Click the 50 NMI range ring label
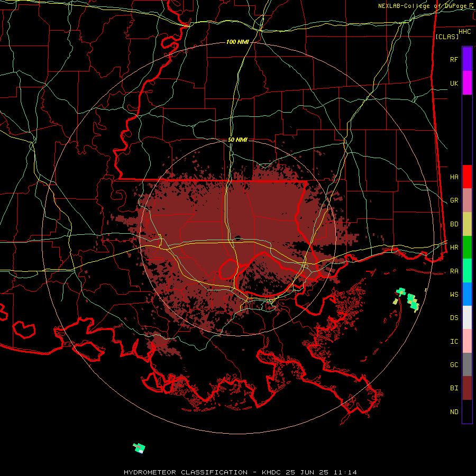The image size is (476, 476). coord(237,140)
